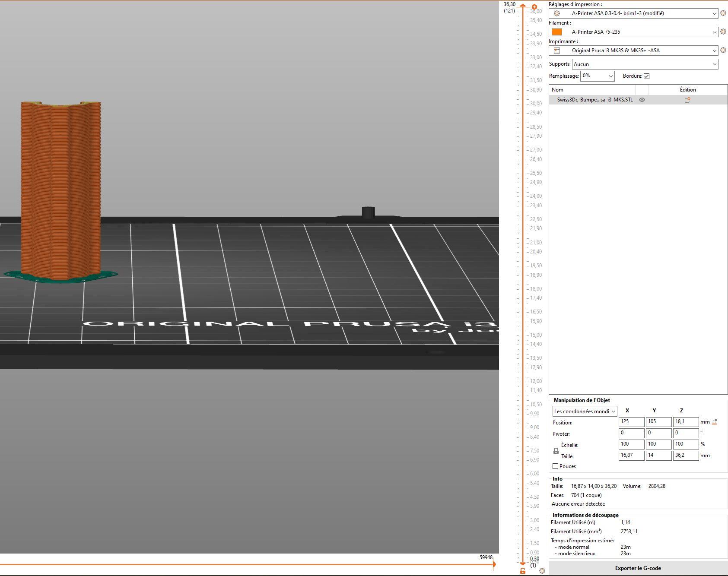The width and height of the screenshot is (728, 576).
Task: Click the Pivoter Y rotation field
Action: click(x=659, y=433)
